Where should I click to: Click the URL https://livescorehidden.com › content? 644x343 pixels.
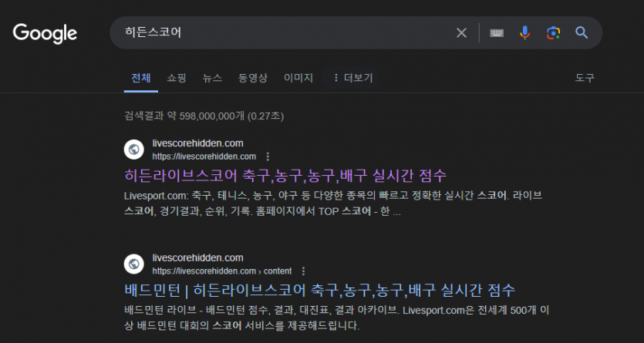coord(222,271)
